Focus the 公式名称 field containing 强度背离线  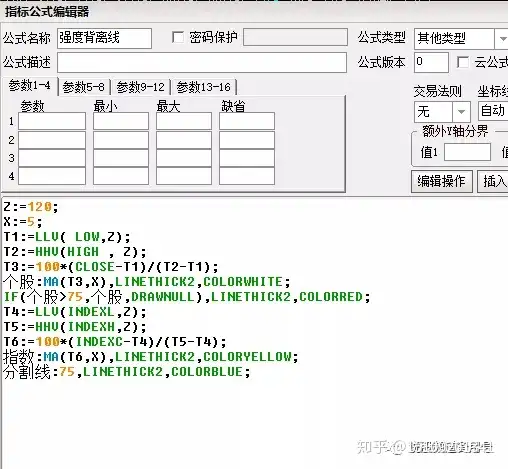coord(104,38)
